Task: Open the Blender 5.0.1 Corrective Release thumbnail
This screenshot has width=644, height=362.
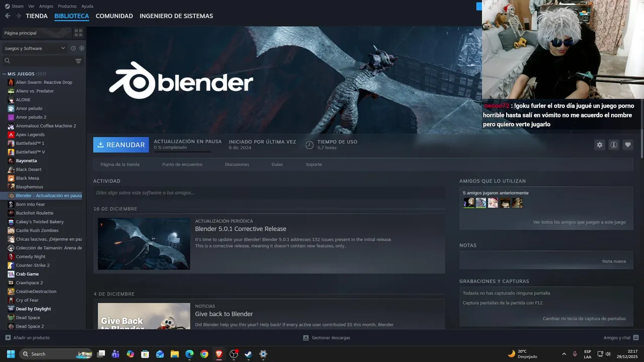Action: [x=144, y=244]
